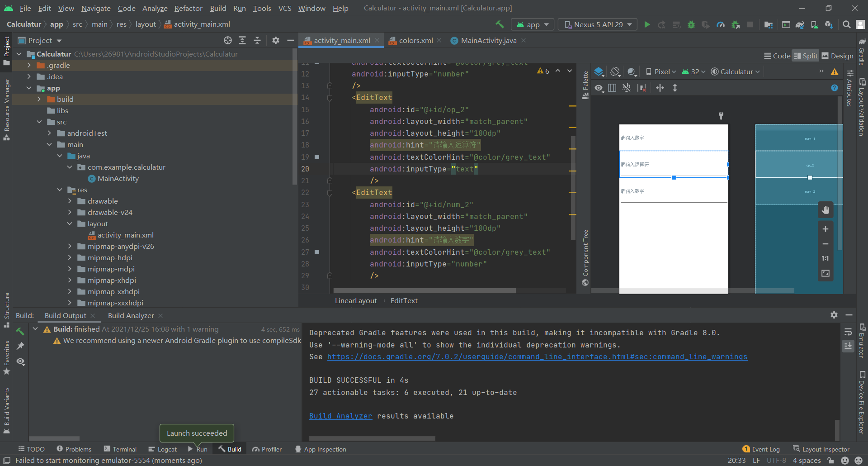Open the AVD Manager device icon
The height and width of the screenshot is (466, 868).
click(x=814, y=24)
